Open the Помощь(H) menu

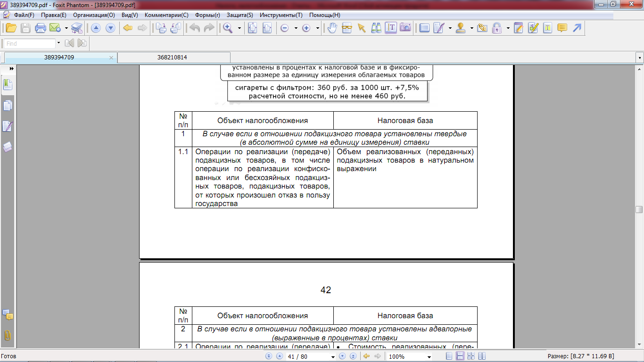pos(324,15)
